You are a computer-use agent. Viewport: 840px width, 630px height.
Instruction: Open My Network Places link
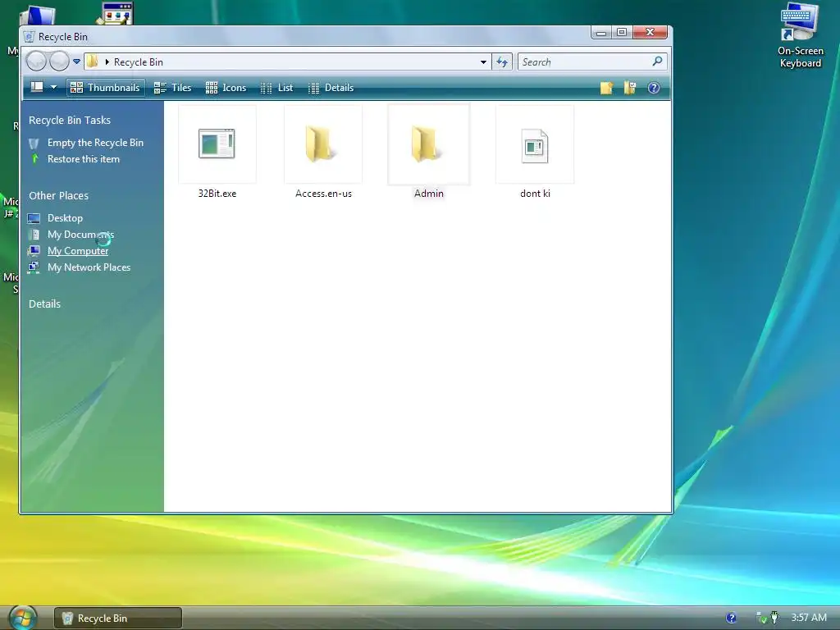coord(89,267)
